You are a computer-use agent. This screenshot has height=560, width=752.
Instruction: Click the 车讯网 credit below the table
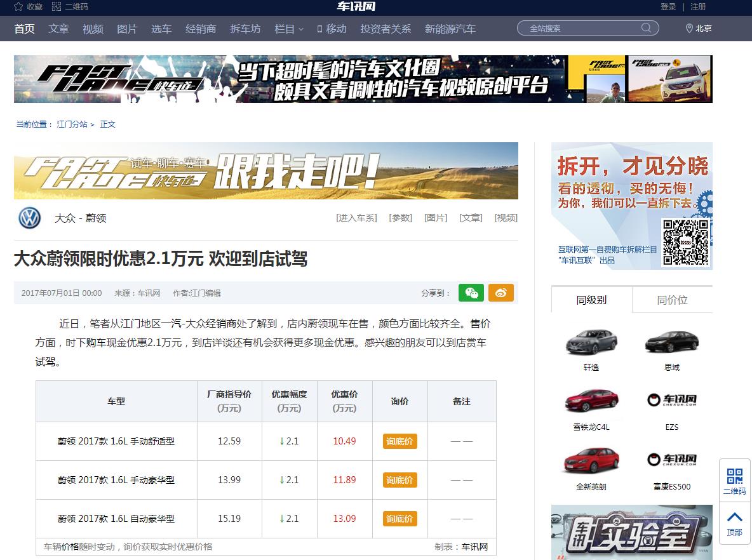coord(475,547)
